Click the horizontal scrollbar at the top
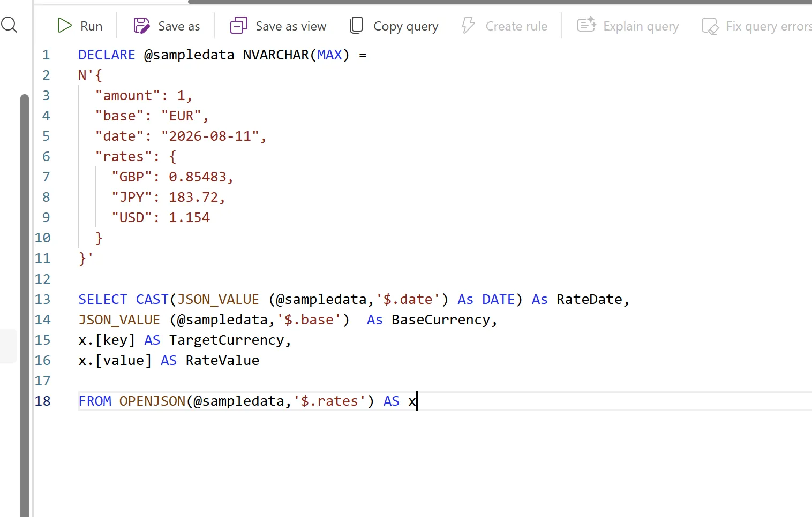The width and height of the screenshot is (812, 517). point(500,2)
